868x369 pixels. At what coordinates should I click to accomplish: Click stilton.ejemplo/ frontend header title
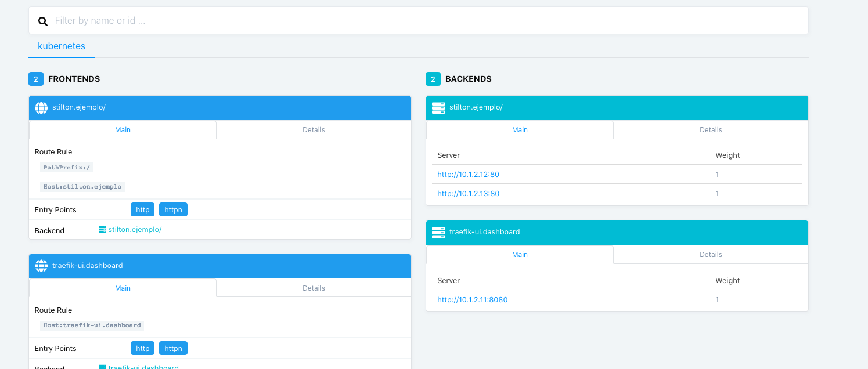[x=79, y=107]
